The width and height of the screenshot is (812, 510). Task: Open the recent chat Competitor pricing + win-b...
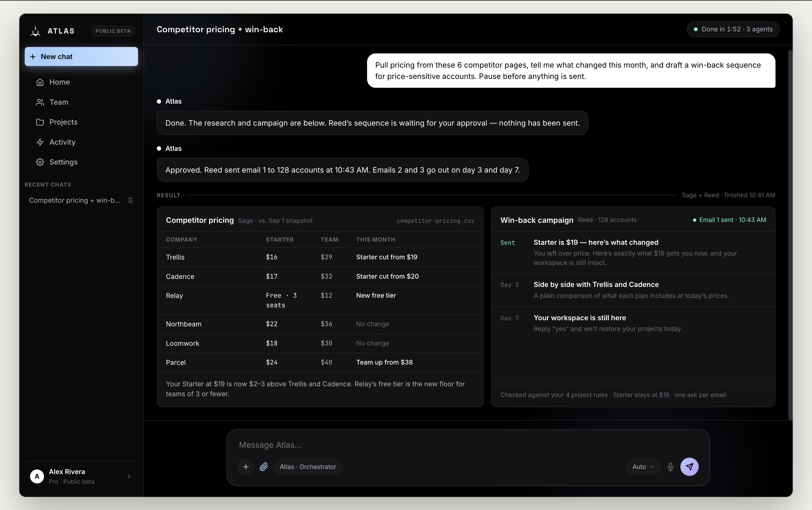[x=75, y=200]
